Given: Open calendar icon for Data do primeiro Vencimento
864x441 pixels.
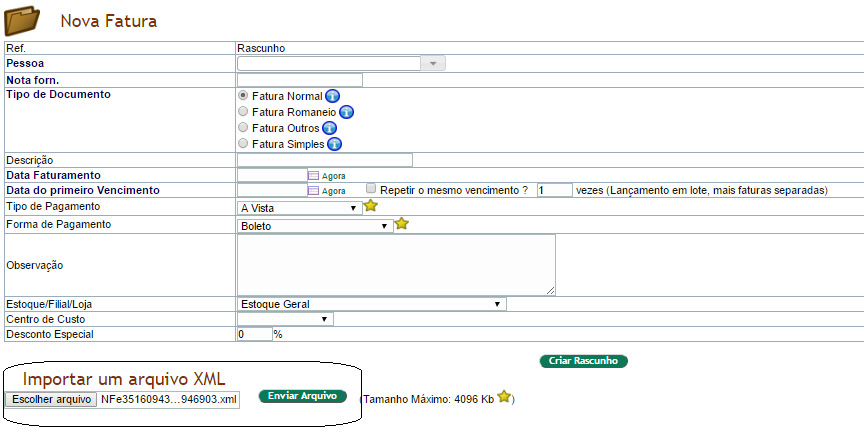Looking at the screenshot, I should tap(314, 191).
